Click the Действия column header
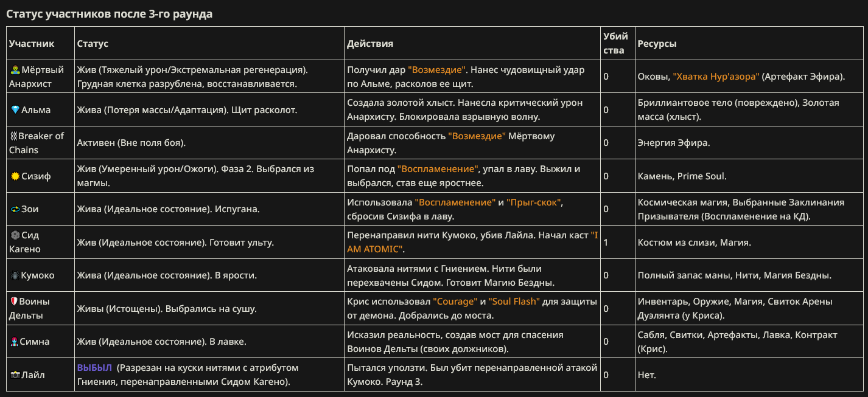The width and height of the screenshot is (868, 397). coord(370,44)
